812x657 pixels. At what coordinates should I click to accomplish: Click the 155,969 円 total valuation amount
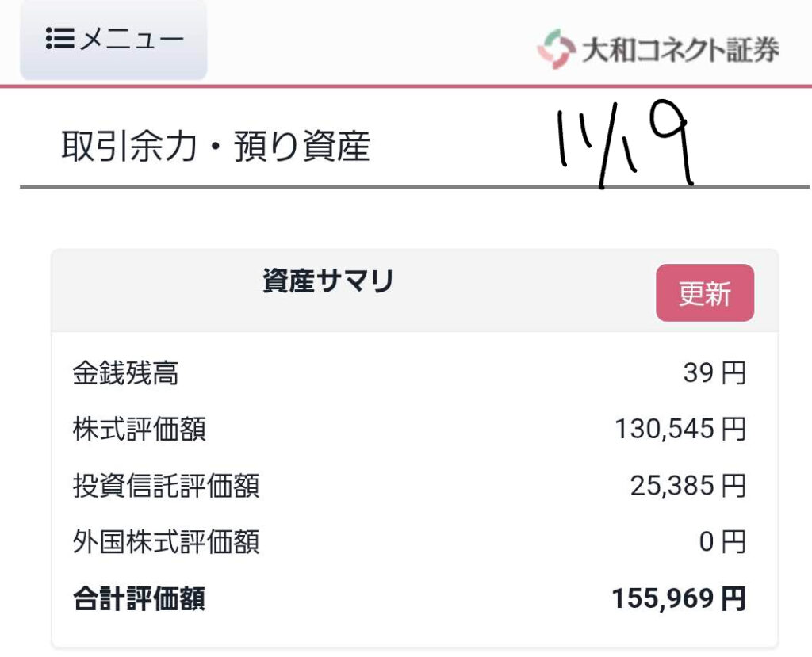[679, 599]
